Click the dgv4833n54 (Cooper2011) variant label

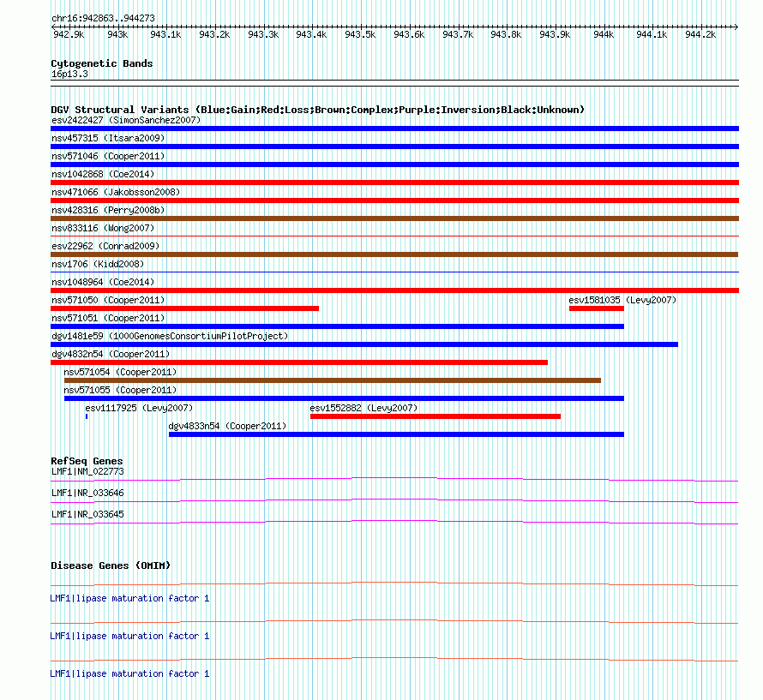pos(227,426)
